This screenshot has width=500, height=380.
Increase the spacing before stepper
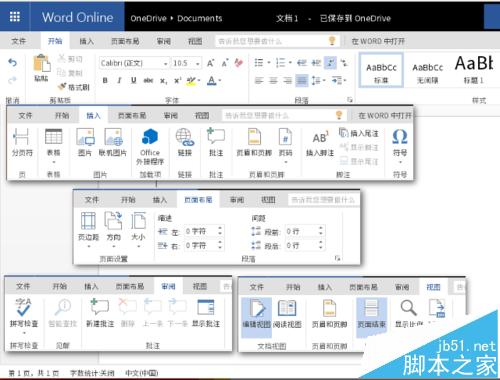pyautogui.click(x=321, y=228)
